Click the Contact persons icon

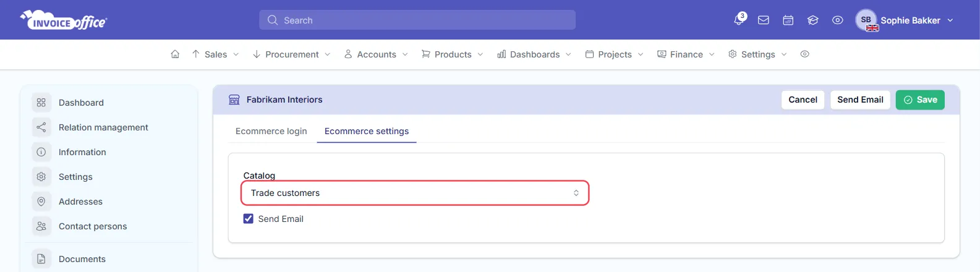41,226
